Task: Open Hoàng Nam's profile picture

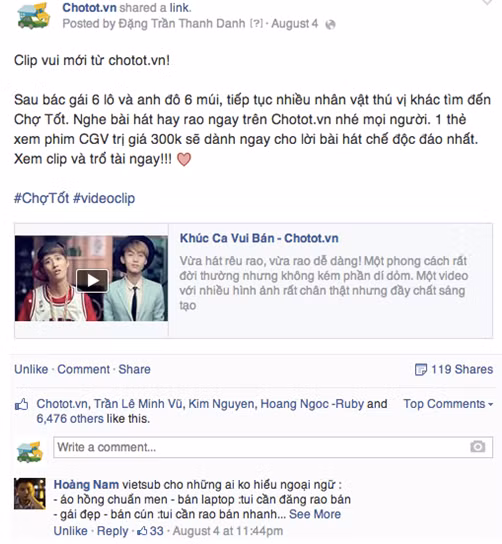Action: pyautogui.click(x=30, y=493)
